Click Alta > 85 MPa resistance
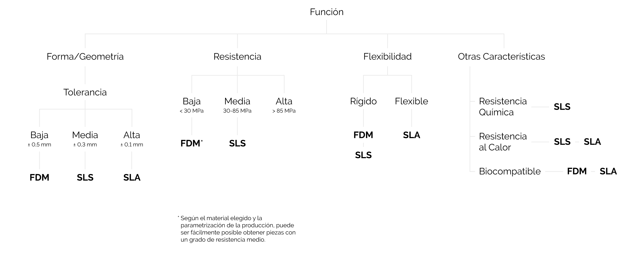The height and width of the screenshot is (254, 644). point(284,105)
